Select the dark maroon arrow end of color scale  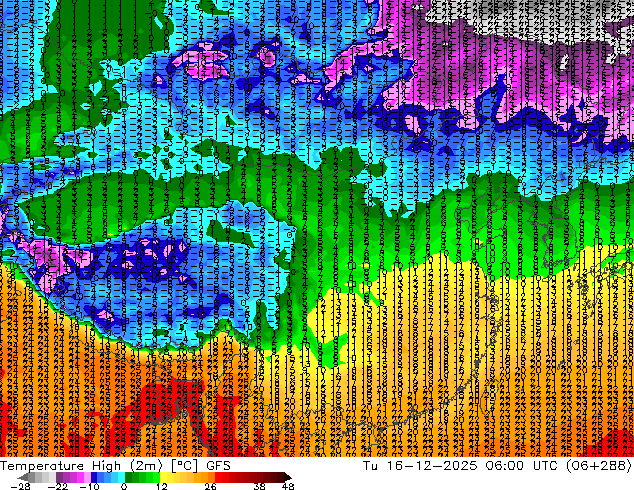[x=287, y=477]
